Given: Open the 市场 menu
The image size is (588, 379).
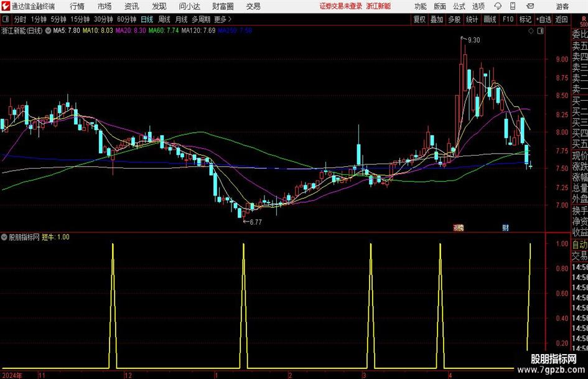Looking at the screenshot, I should point(105,6).
